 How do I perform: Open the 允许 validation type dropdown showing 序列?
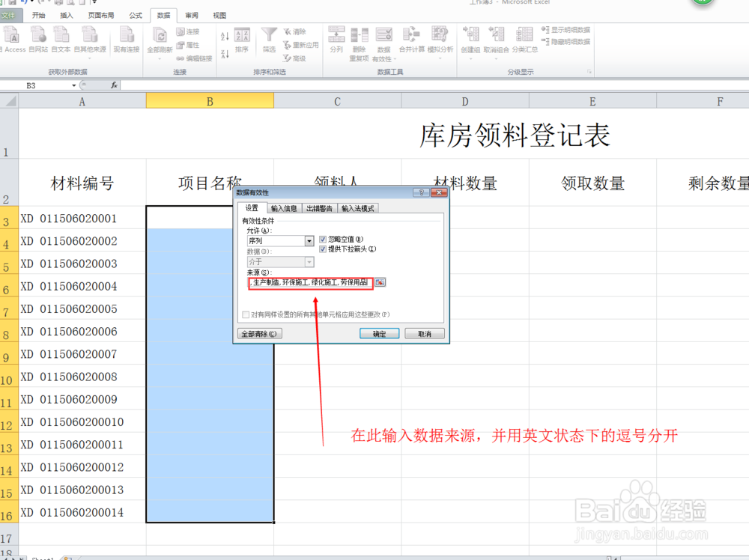pyautogui.click(x=309, y=241)
